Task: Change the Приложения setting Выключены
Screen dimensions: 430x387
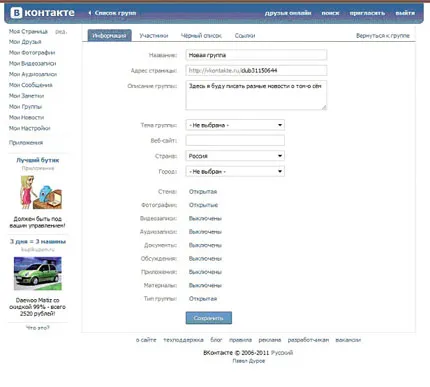Action: point(205,272)
